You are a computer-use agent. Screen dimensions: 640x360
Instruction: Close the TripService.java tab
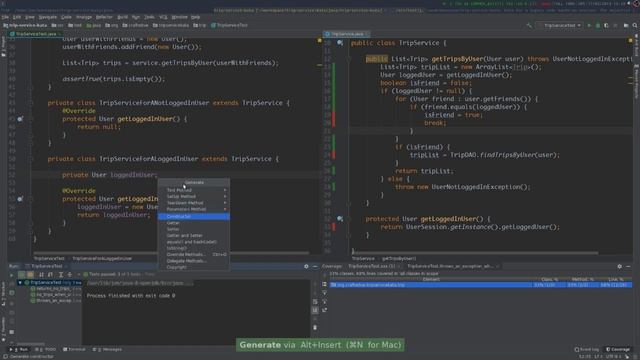367,34
